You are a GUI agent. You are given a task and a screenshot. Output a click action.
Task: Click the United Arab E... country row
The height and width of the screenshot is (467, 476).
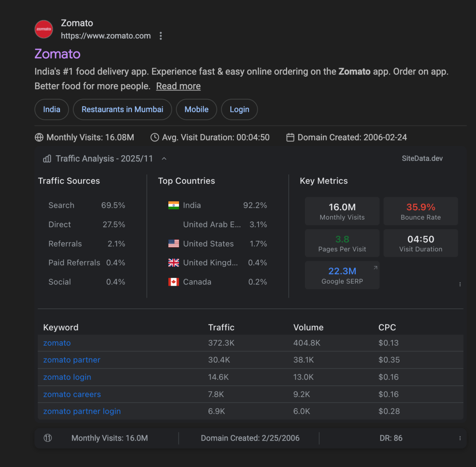tap(218, 224)
